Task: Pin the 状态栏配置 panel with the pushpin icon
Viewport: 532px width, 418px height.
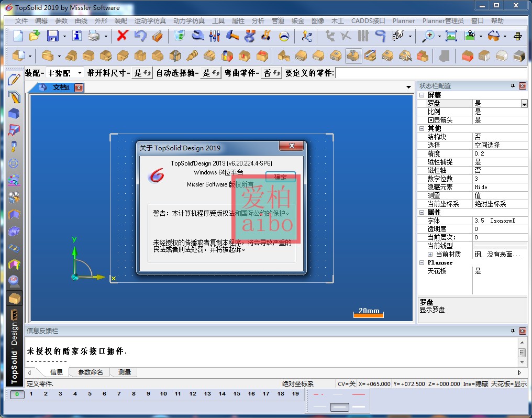Action: point(513,86)
